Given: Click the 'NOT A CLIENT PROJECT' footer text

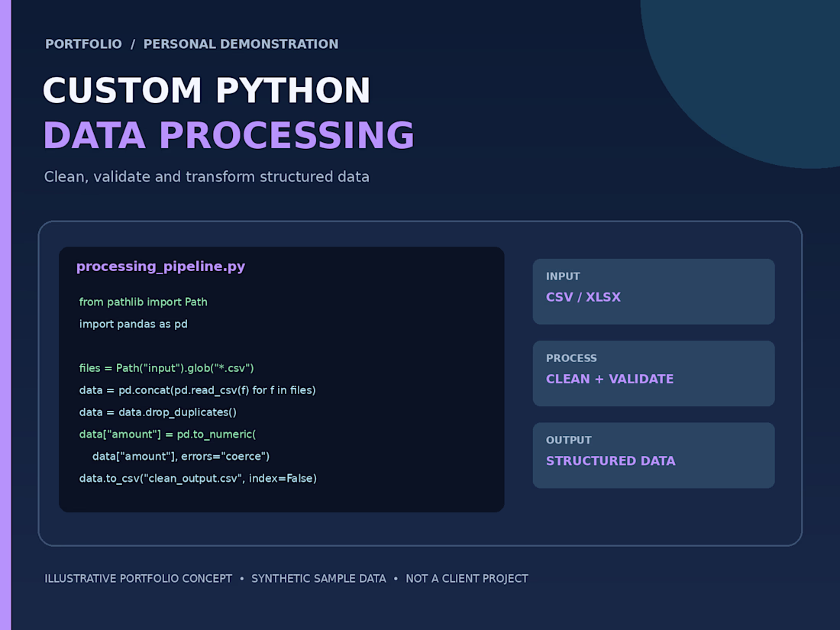Looking at the screenshot, I should 467,579.
